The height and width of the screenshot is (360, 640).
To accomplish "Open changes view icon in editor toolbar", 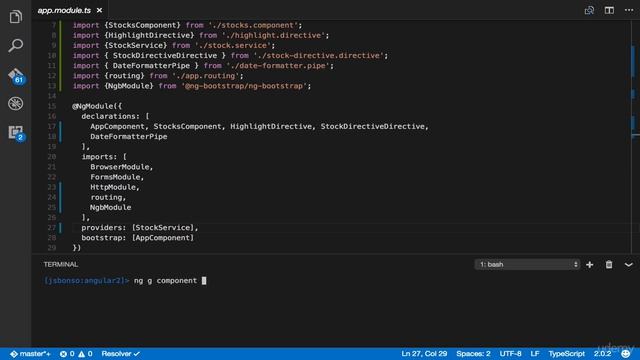I will [589, 10].
